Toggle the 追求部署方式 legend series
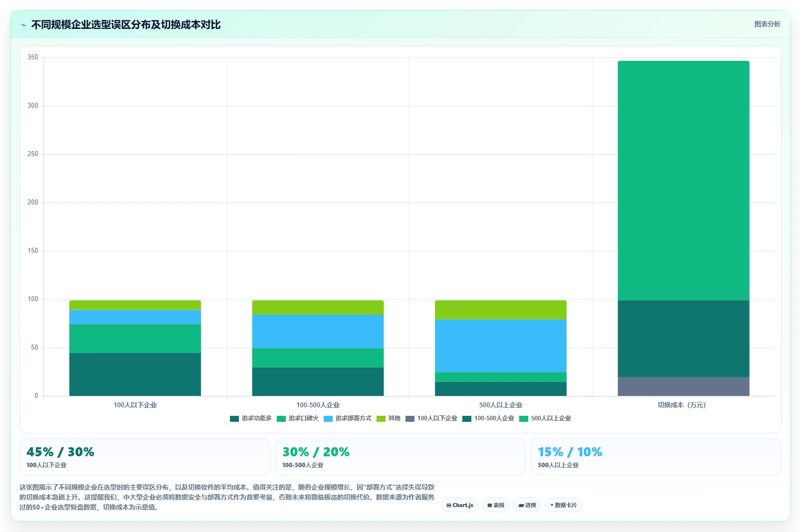 (348, 418)
